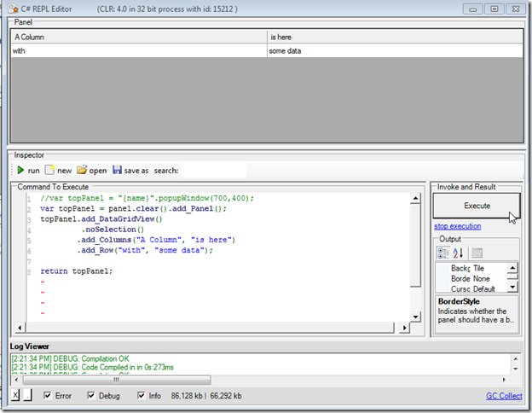
Task: Click code editor scroll left arrow
Action: tap(20, 328)
